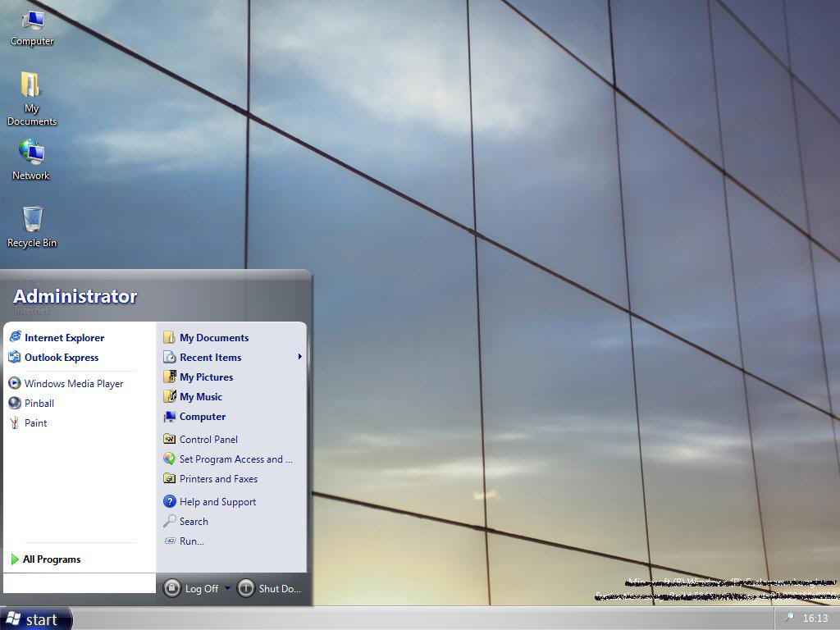The width and height of the screenshot is (840, 630).
Task: Click the Recent Items clock icon
Action: [170, 358]
